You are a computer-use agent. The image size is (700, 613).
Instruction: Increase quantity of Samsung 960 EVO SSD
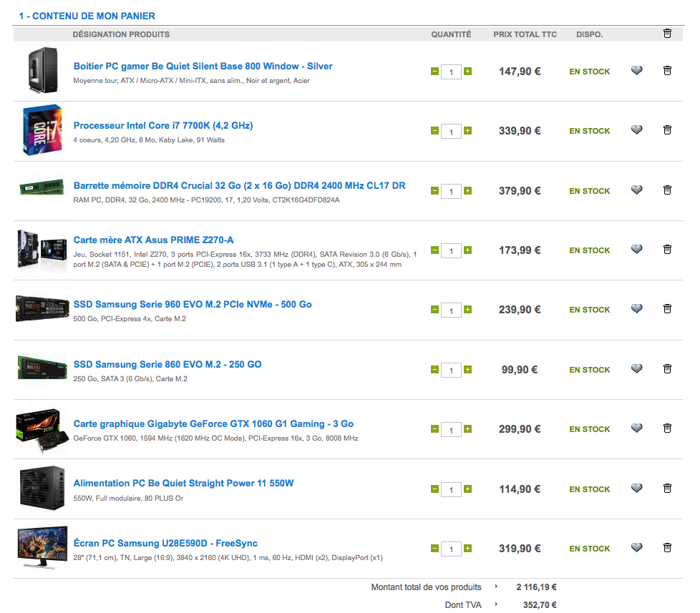click(467, 310)
